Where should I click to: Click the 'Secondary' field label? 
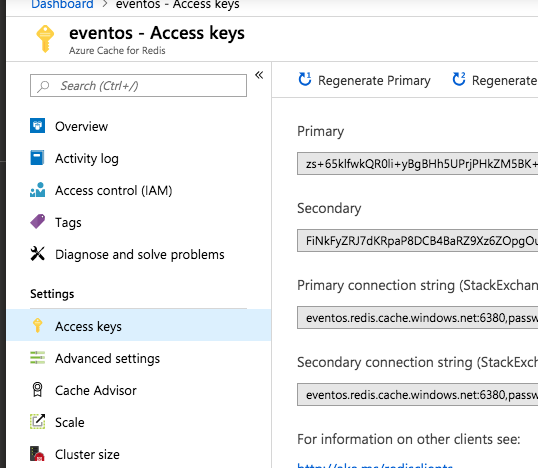click(329, 208)
